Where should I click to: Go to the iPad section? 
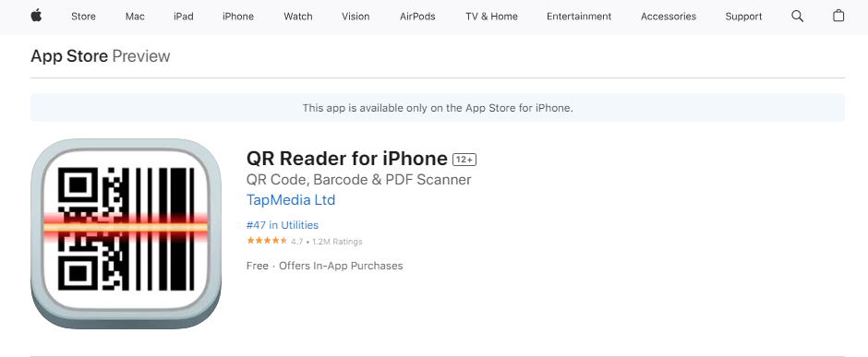(183, 17)
